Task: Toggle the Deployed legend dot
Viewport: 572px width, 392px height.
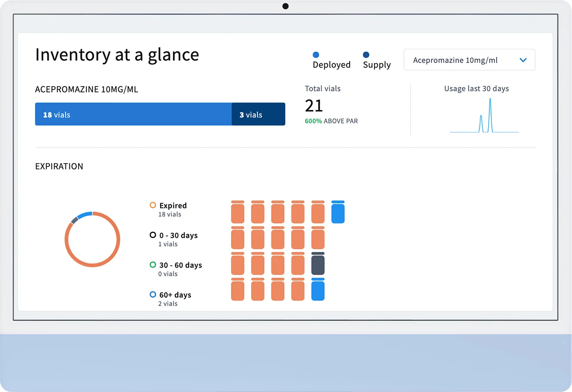Action: click(x=316, y=55)
